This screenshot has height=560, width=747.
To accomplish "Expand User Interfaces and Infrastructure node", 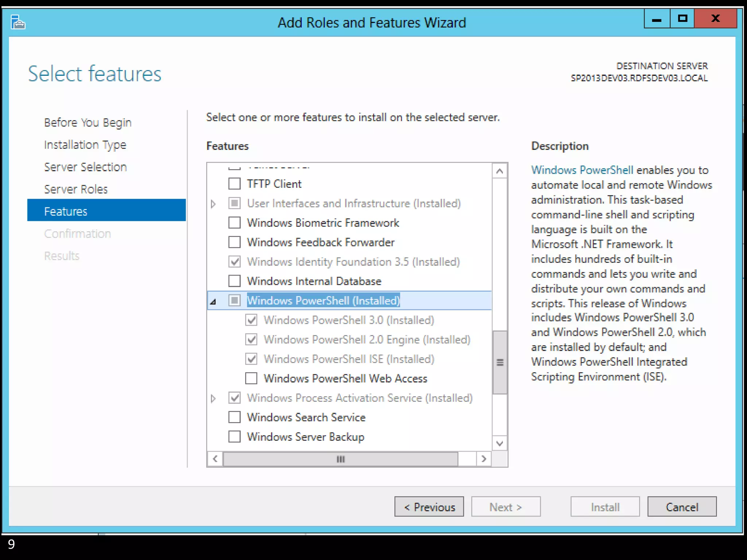I will (213, 203).
